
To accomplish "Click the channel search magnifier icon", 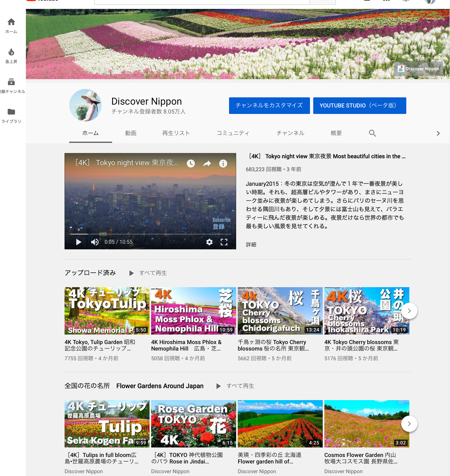I will pyautogui.click(x=372, y=133).
